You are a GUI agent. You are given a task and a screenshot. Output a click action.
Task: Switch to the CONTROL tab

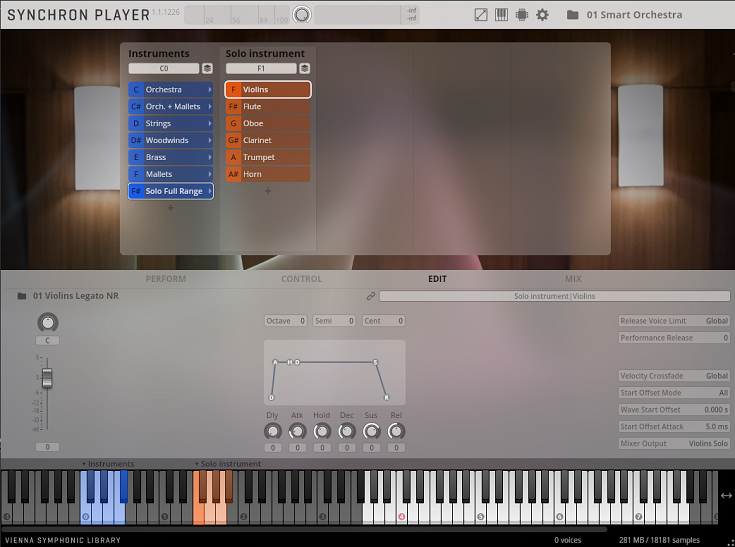(x=301, y=279)
